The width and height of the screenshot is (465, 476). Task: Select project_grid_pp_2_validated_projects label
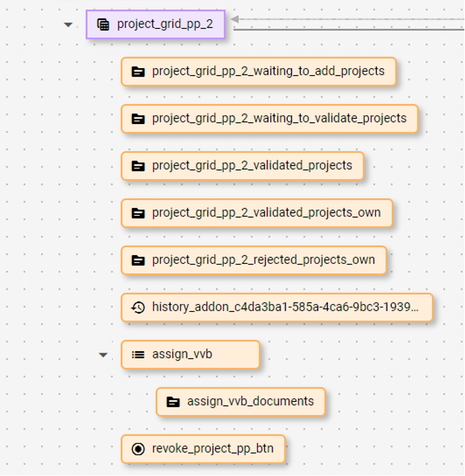click(252, 166)
